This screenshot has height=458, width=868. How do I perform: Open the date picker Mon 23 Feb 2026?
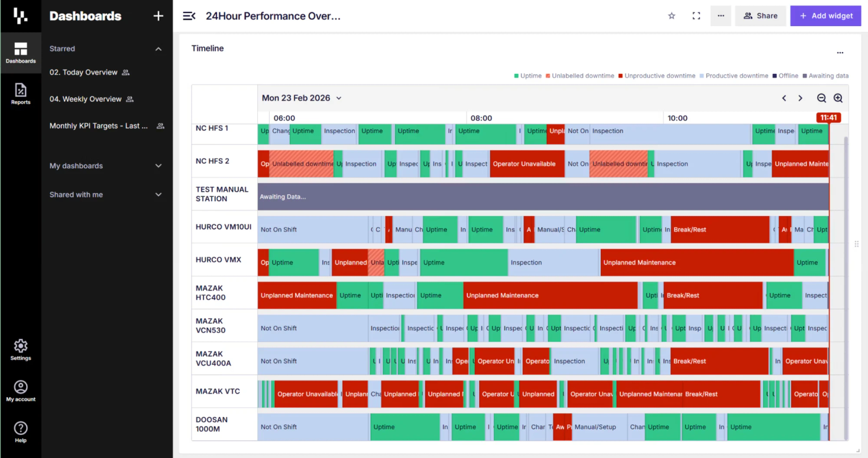click(302, 98)
